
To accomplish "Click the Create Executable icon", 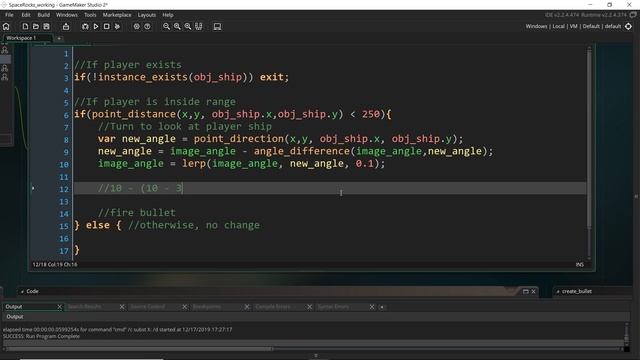I will (x=66, y=27).
